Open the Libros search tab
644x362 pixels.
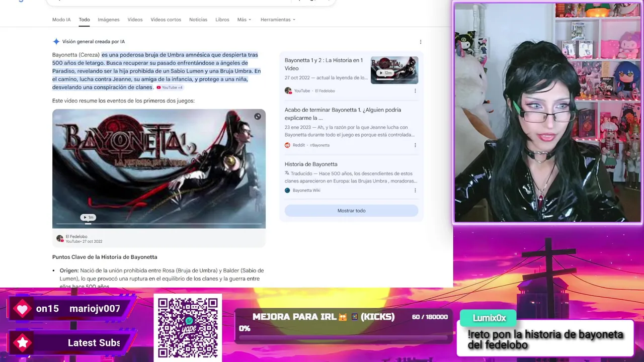click(x=222, y=20)
